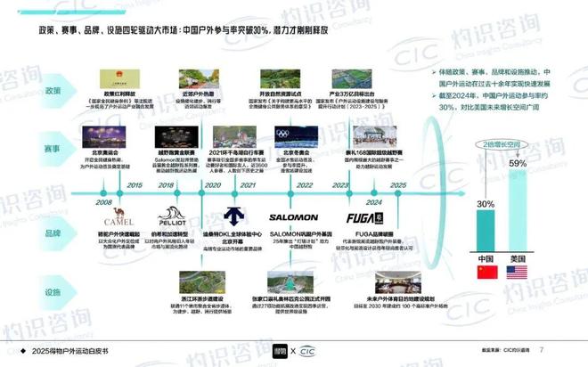Click the United States flag icon
Viewport: 588px width, 367px height.
517,273
